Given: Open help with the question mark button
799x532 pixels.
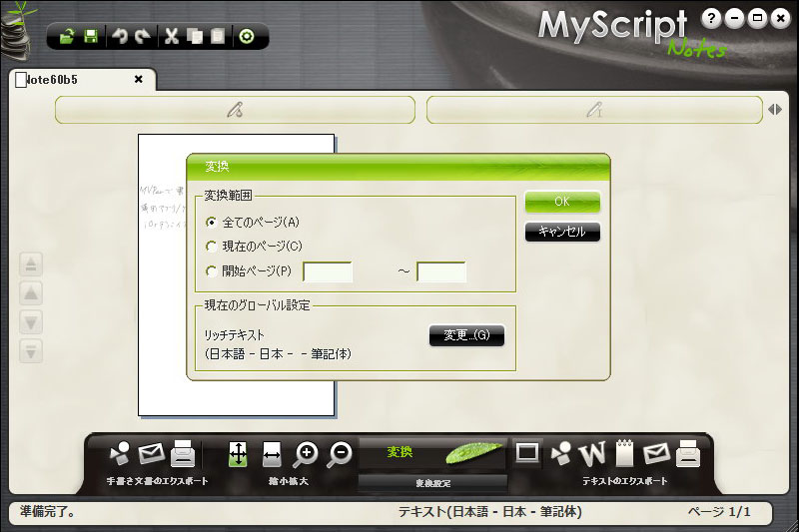Looking at the screenshot, I should (x=712, y=19).
